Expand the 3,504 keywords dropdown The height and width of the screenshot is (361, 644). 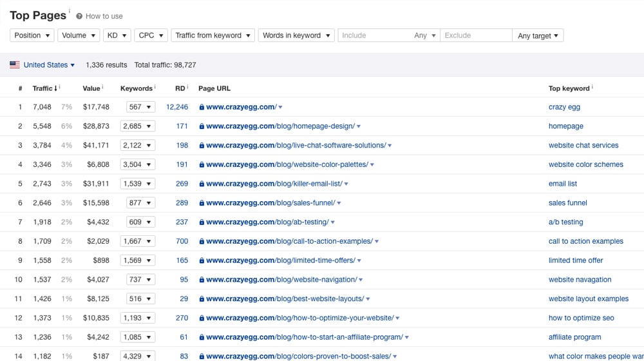(138, 164)
